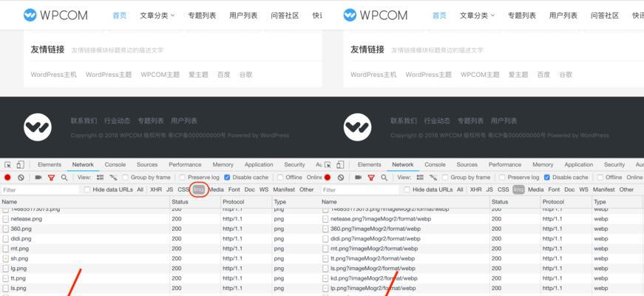Screen dimensions: 644x296
Task: Click round footer logo on left page
Action: click(38, 127)
